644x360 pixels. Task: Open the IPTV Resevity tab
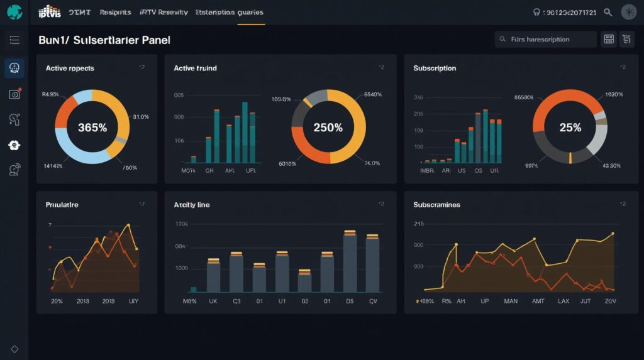164,12
